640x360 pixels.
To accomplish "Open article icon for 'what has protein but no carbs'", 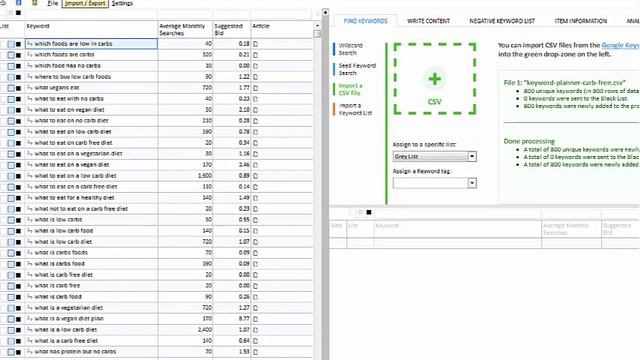I will pyautogui.click(x=256, y=352).
